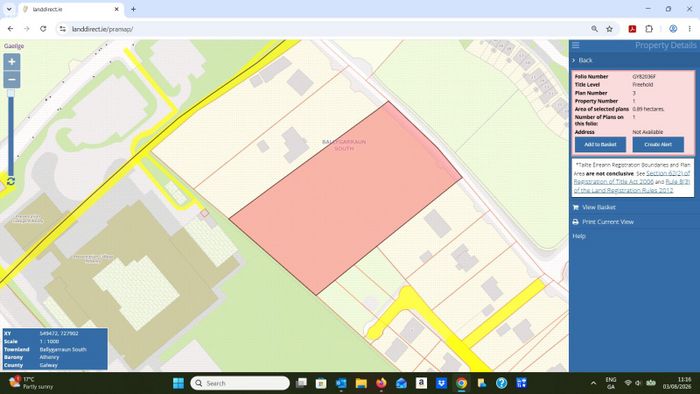700x394 pixels.
Task: Zoom out with the minus map button
Action: (x=12, y=80)
